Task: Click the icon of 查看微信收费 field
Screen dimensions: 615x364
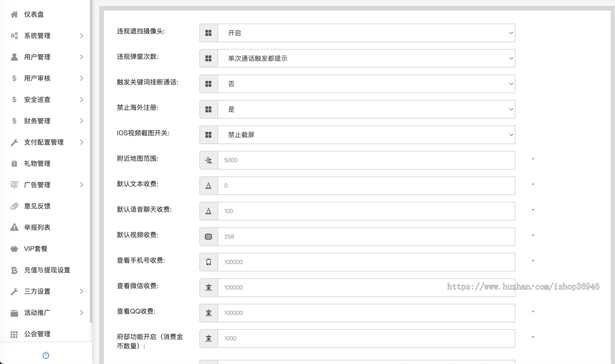Action: 209,287
